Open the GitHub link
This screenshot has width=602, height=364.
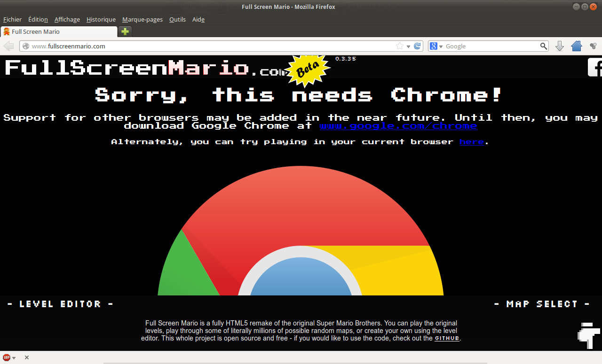(x=447, y=338)
